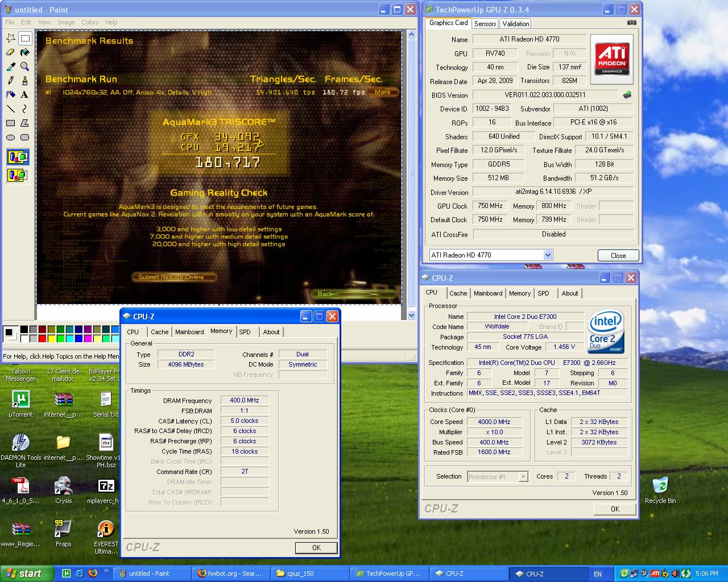Click the Paint vertical scrollbar up arrow
This screenshot has width=728, height=582.
pos(412,36)
